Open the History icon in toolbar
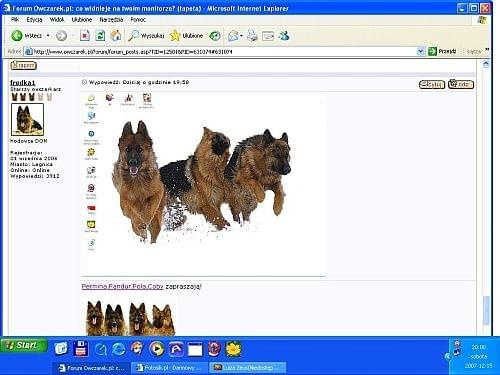Screen dimensions: 500x375 pyautogui.click(x=215, y=36)
